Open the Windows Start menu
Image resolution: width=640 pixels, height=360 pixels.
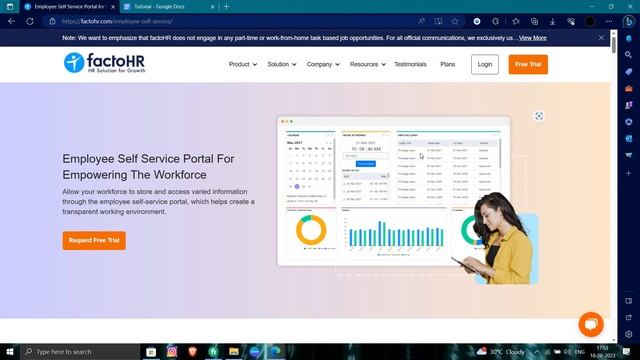coord(10,351)
